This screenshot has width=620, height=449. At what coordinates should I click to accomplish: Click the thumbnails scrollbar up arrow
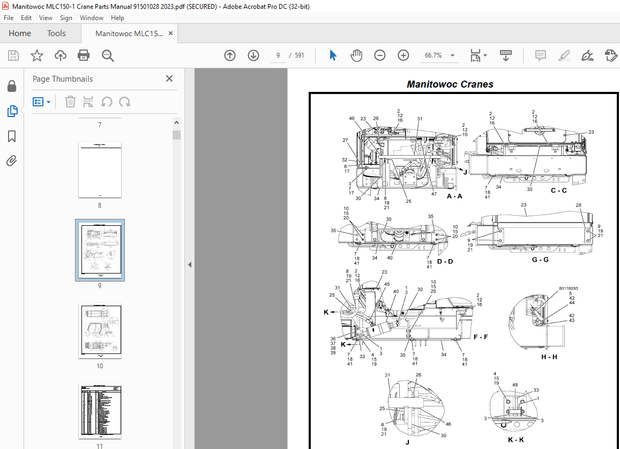[176, 123]
